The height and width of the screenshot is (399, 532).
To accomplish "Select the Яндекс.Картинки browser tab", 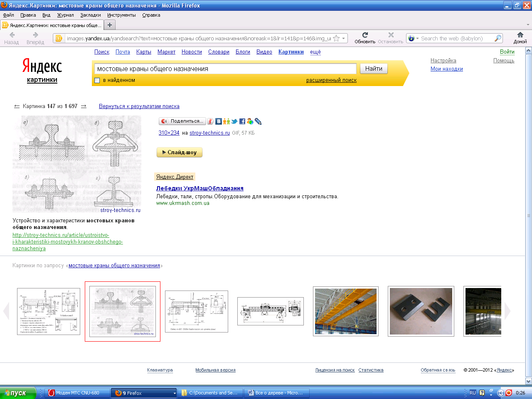I will click(x=52, y=25).
